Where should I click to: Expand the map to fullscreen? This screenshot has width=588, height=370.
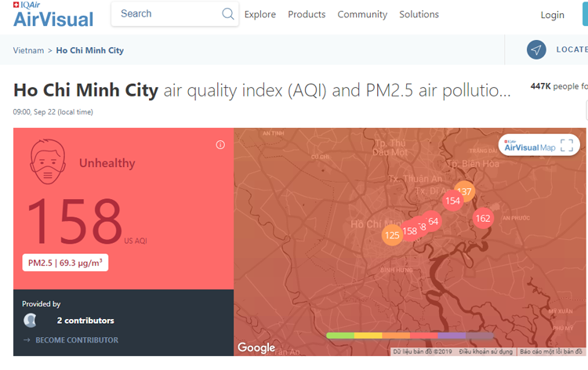[567, 145]
